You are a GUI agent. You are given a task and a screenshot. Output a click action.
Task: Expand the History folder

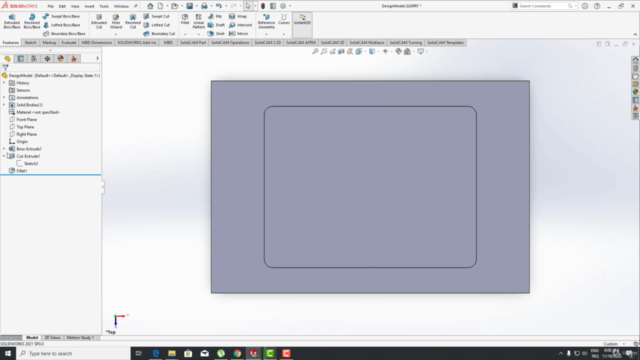point(4,83)
